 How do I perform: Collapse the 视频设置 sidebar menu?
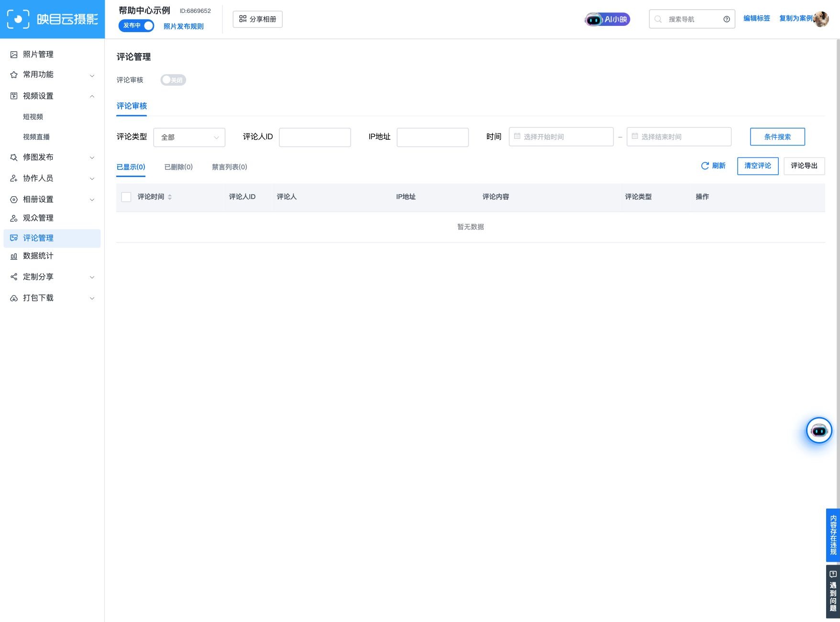tap(53, 96)
